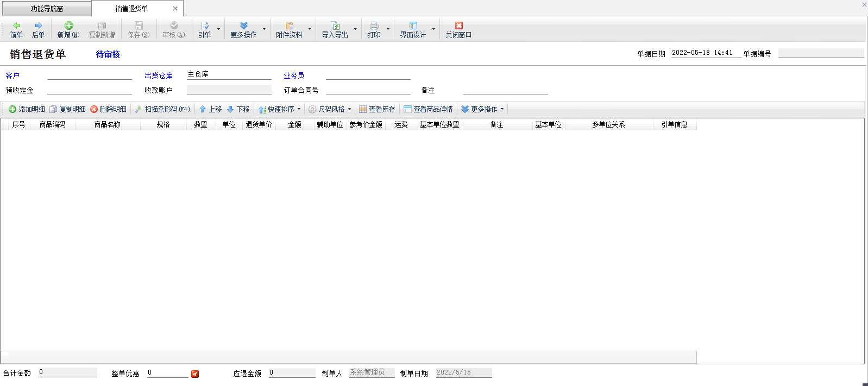Open the 尺码风格 size style dropdown
This screenshot has height=386, width=868.
tap(349, 109)
